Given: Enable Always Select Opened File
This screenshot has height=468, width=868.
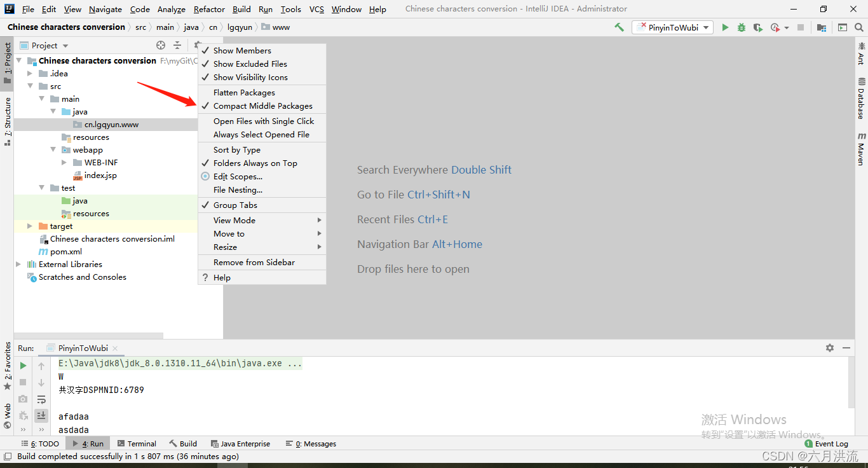Looking at the screenshot, I should click(x=262, y=134).
